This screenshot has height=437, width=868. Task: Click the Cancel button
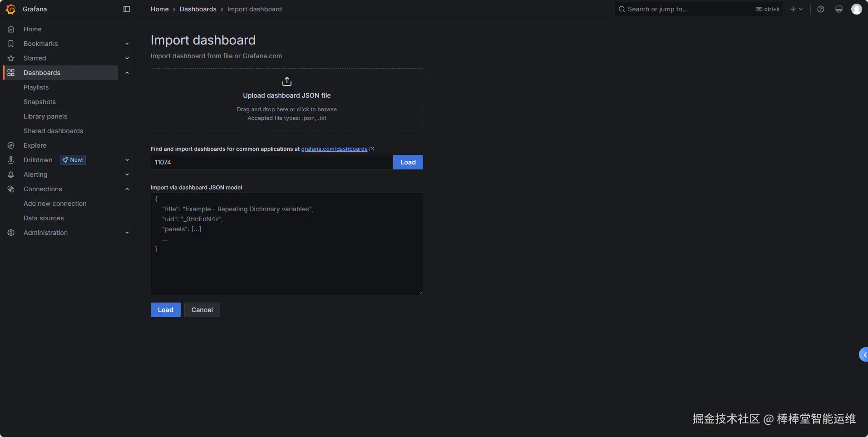[x=202, y=310]
